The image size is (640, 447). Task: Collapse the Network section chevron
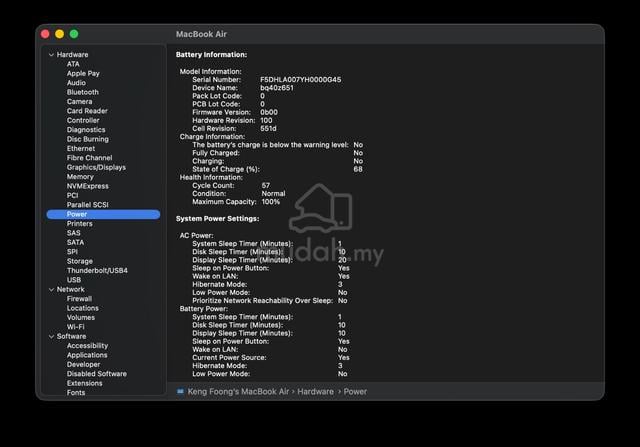pos(51,289)
